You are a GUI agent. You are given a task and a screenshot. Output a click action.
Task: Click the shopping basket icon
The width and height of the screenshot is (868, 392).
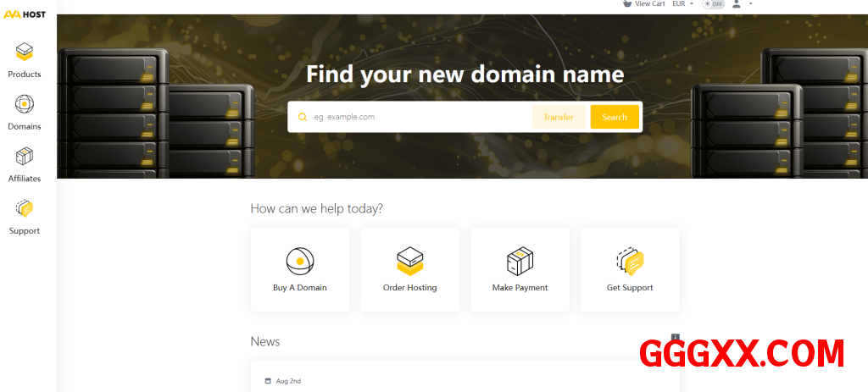626,3
